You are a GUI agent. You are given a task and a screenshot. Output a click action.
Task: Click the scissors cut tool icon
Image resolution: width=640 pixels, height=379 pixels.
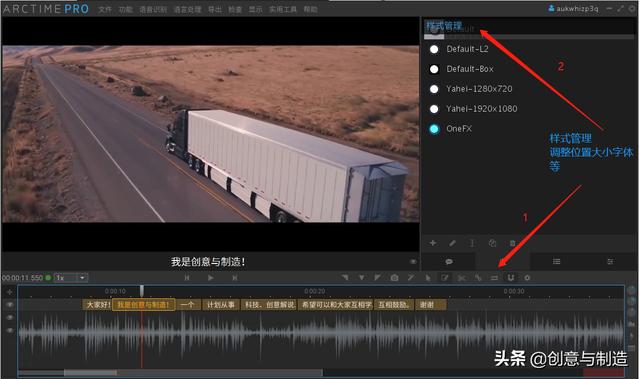click(x=461, y=278)
